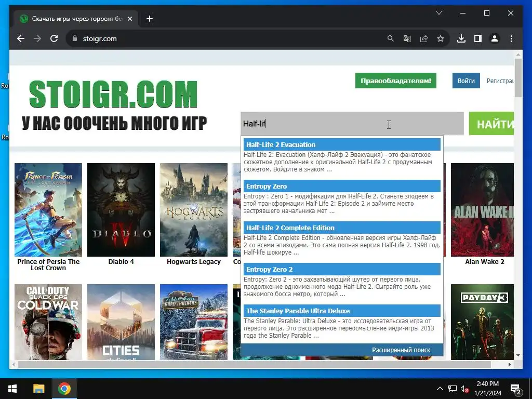Viewport: 532px width, 399px height.
Task: Click 'Расширенный поиск' advanced search link
Action: pos(401,350)
